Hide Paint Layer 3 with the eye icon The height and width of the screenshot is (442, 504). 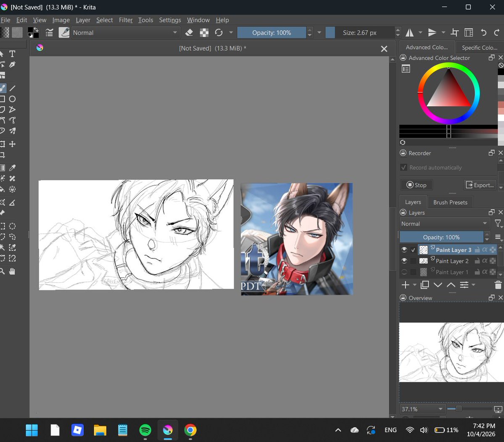pyautogui.click(x=404, y=250)
